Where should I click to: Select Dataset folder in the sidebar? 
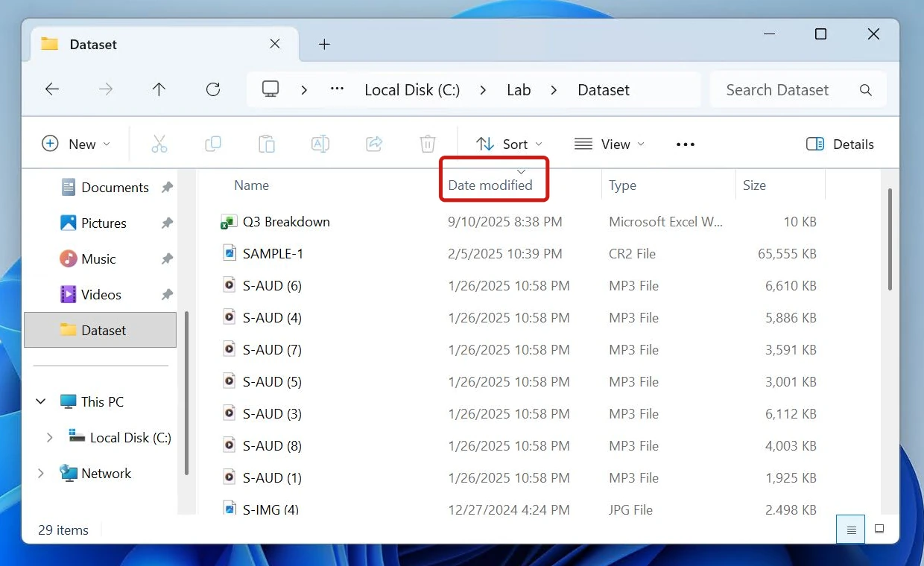(x=101, y=330)
